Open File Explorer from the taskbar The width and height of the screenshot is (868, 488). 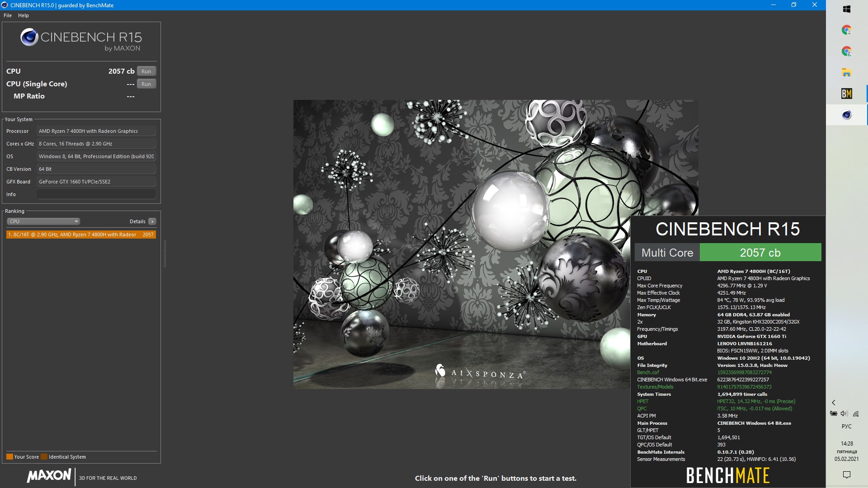click(847, 72)
